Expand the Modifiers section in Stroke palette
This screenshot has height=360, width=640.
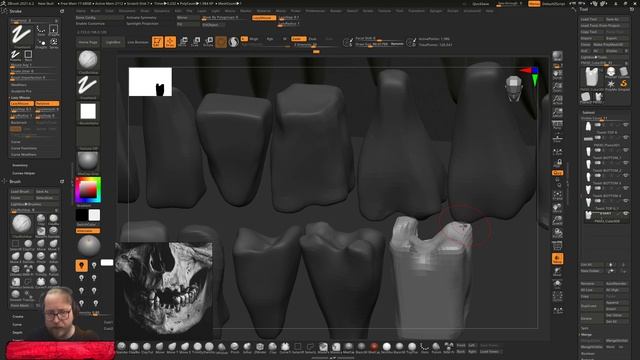point(19,84)
